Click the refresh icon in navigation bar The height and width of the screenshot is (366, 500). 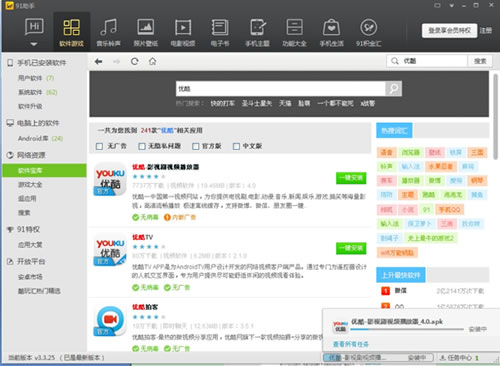(134, 61)
